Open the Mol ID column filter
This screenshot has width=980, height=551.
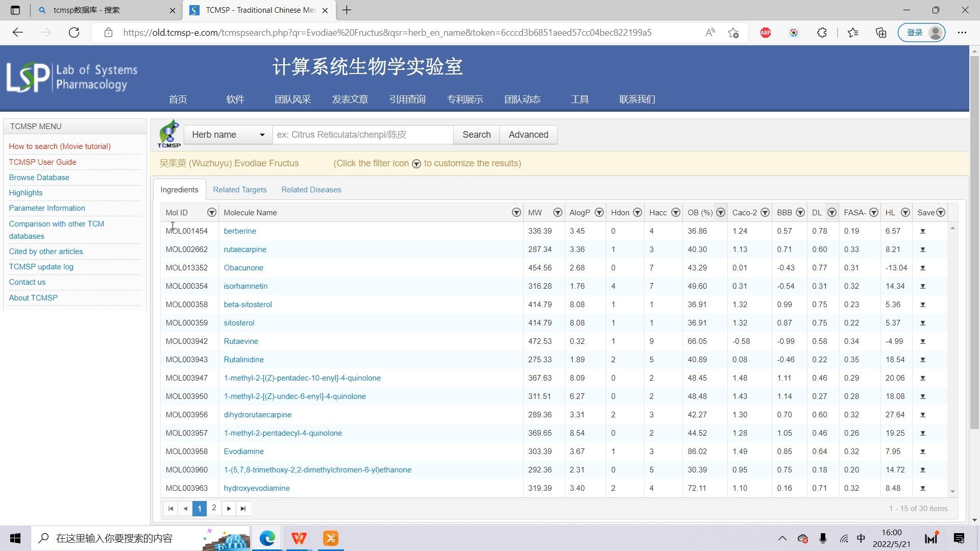pos(211,213)
